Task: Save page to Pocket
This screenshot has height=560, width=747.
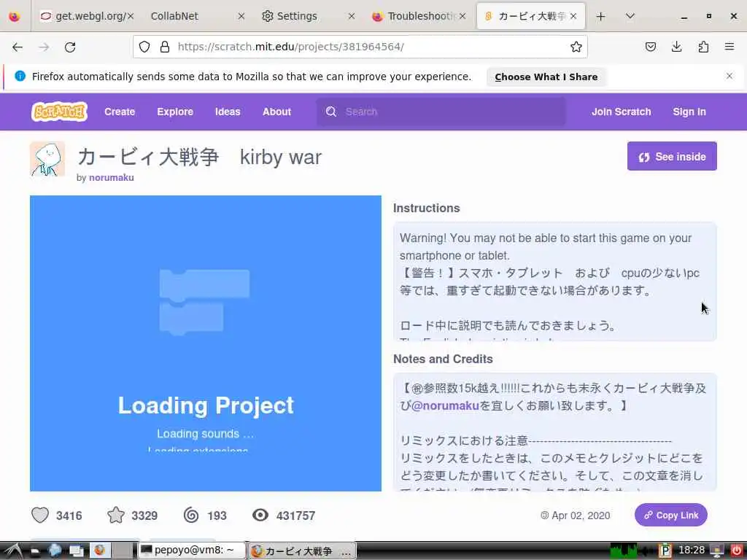Action: click(651, 47)
